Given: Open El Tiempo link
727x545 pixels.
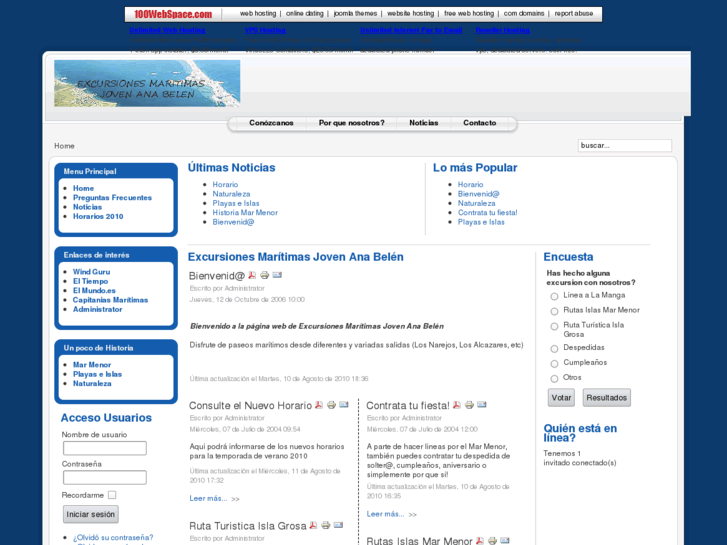Looking at the screenshot, I should (90, 281).
